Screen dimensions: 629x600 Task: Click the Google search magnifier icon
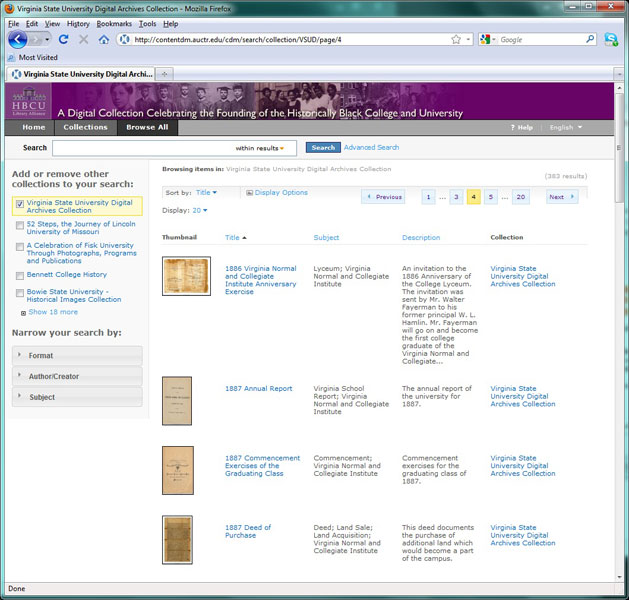pyautogui.click(x=590, y=39)
